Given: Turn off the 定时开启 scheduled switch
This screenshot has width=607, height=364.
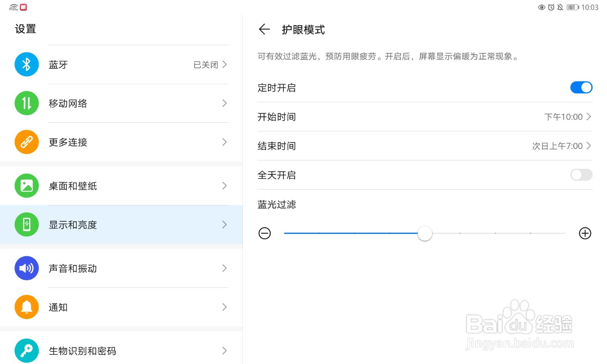Looking at the screenshot, I should [581, 88].
